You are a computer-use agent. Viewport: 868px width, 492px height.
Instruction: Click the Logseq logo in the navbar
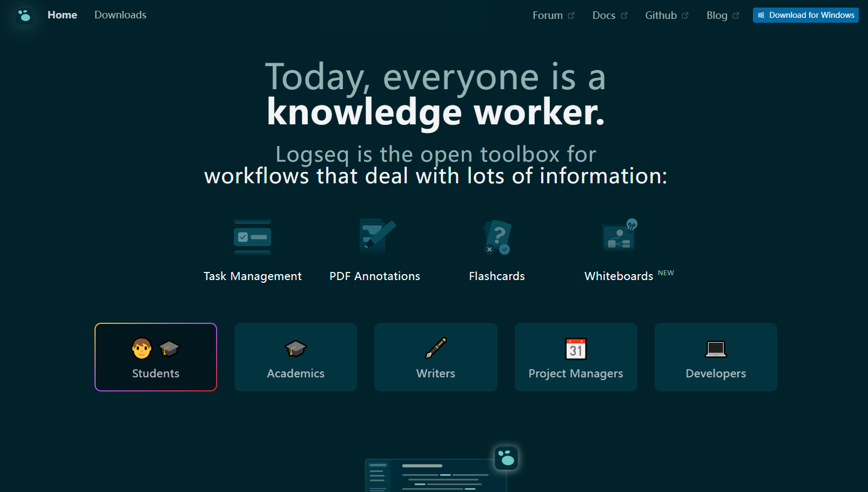coord(24,16)
